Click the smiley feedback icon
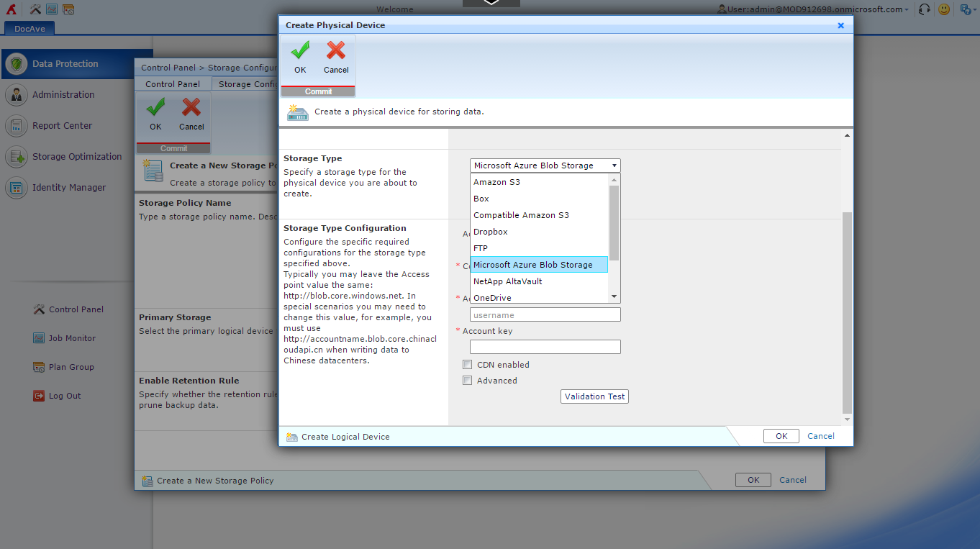 pyautogui.click(x=945, y=9)
